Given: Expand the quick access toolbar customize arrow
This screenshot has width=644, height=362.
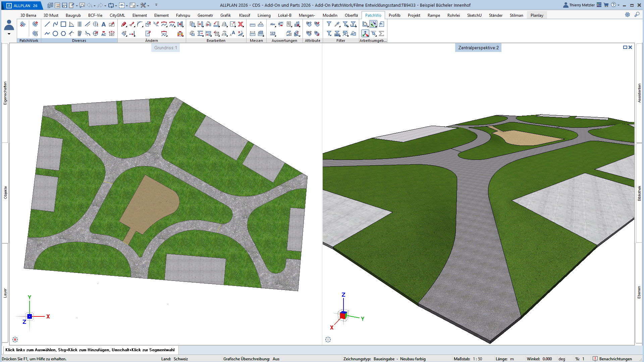Looking at the screenshot, I should pyautogui.click(x=156, y=5).
